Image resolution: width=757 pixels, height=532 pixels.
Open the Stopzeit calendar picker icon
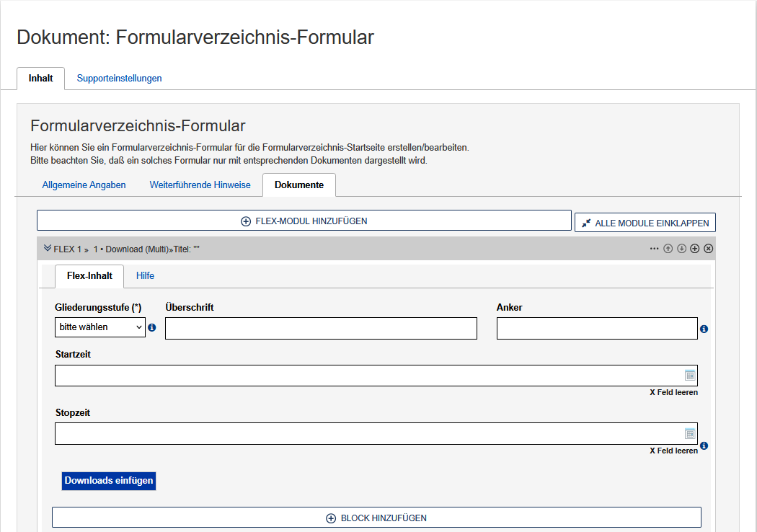tap(690, 433)
